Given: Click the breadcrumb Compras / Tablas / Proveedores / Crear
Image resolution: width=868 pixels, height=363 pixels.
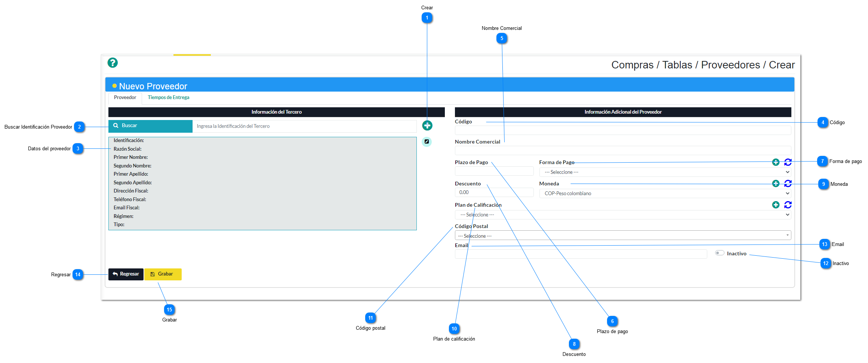Looking at the screenshot, I should click(703, 65).
